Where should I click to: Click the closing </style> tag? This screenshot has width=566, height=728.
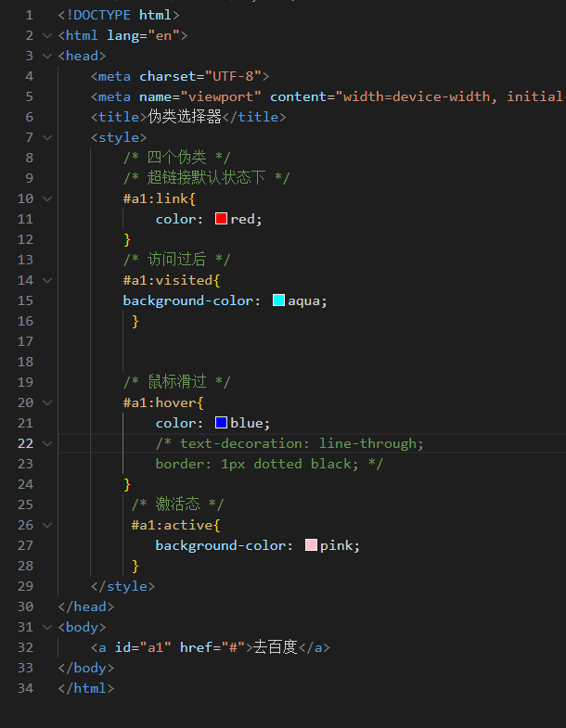coord(122,586)
